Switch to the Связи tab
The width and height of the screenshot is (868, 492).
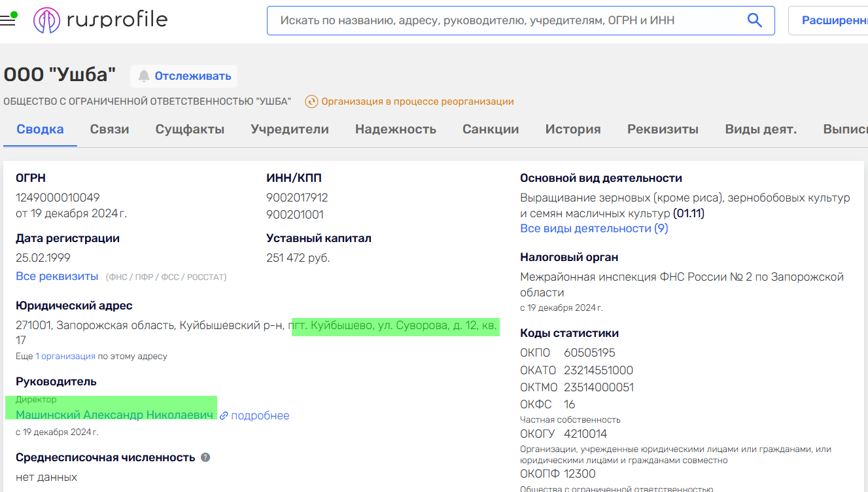109,129
